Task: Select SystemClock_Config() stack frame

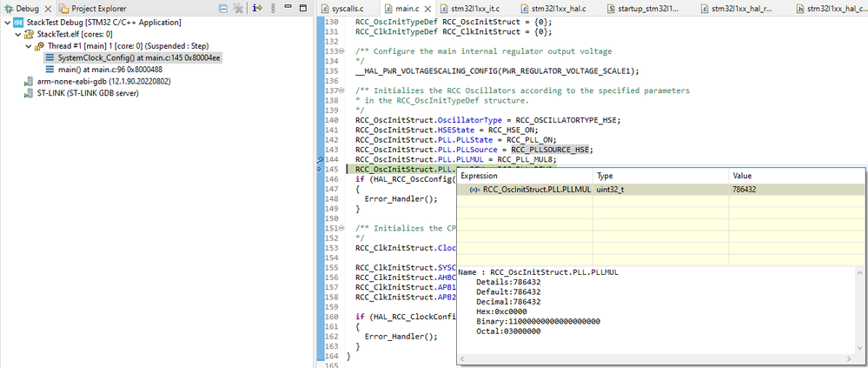Action: (x=140, y=57)
